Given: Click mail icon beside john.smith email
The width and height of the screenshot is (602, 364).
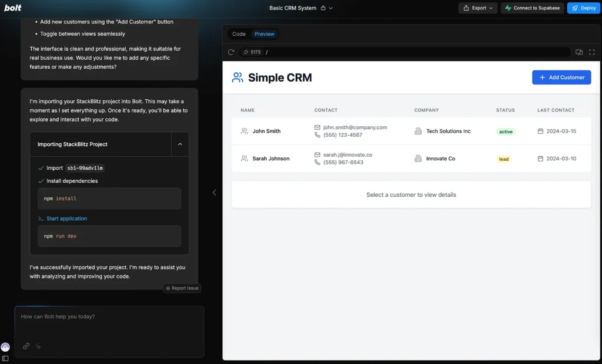Looking at the screenshot, I should pos(317,127).
